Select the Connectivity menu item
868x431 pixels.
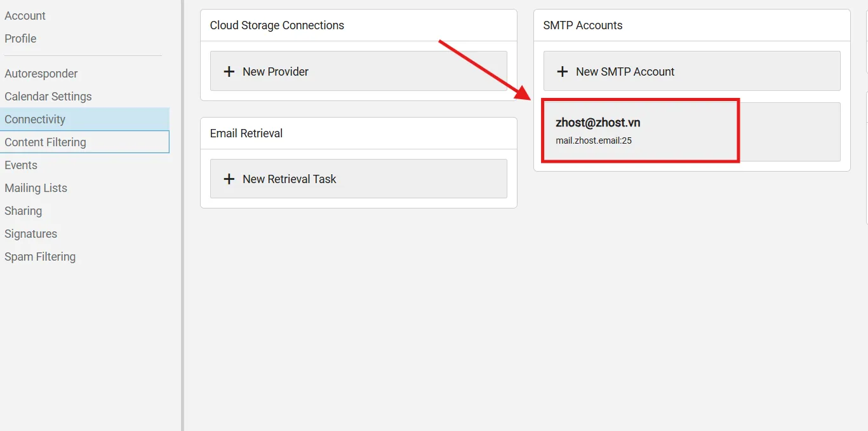coord(35,120)
